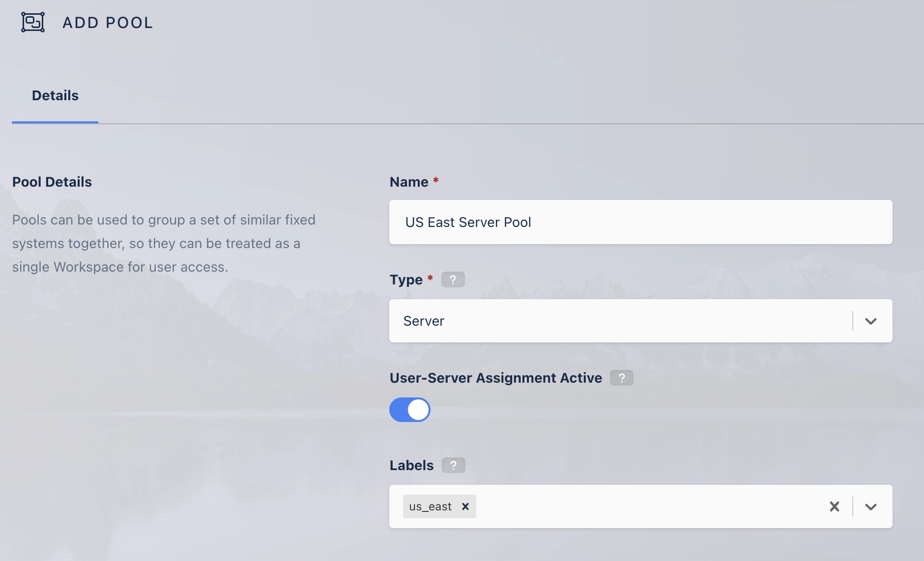924x561 pixels.
Task: Clear all selected labels with X
Action: tap(834, 506)
